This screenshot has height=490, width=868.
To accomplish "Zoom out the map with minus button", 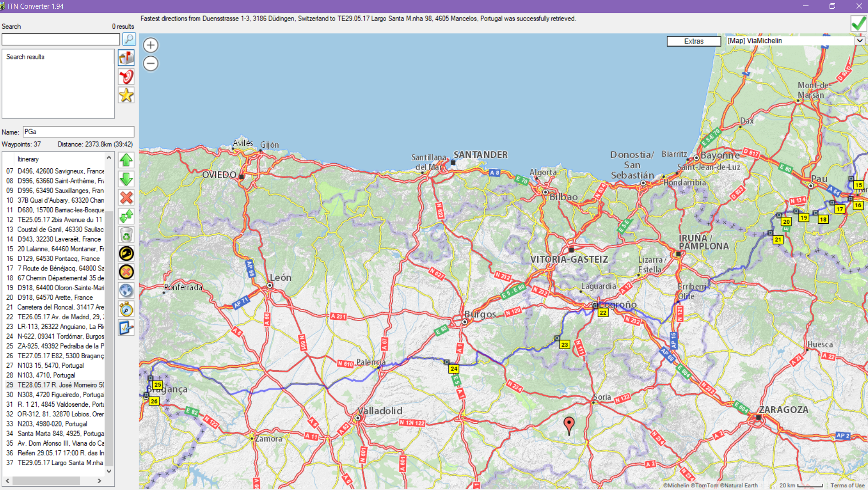I will 151,64.
